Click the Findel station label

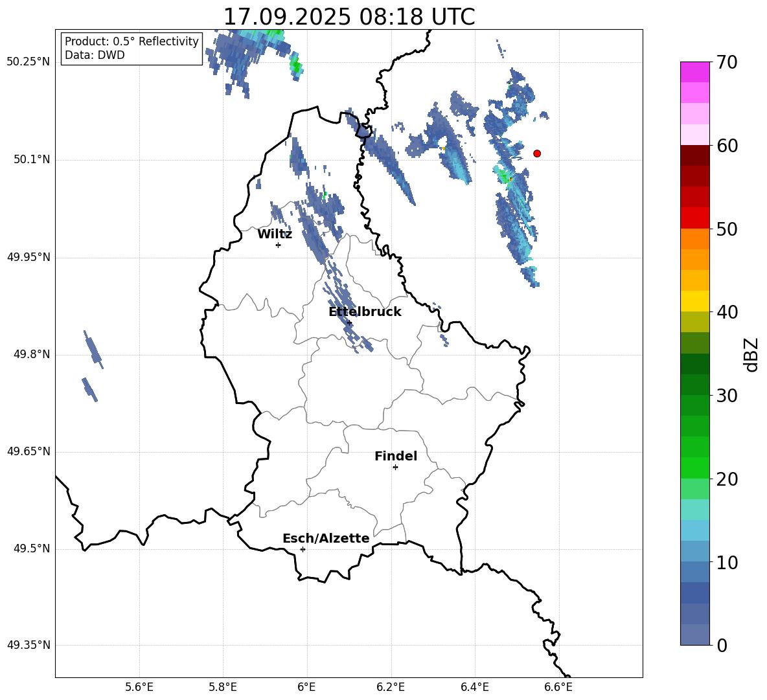396,456
